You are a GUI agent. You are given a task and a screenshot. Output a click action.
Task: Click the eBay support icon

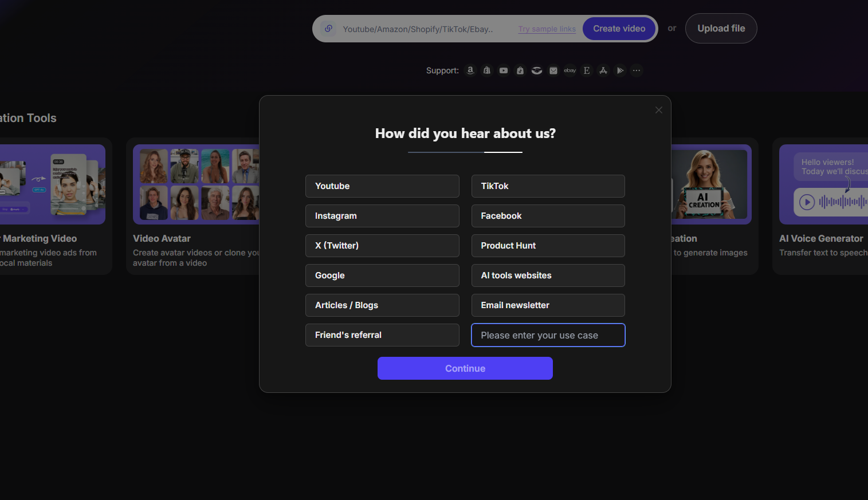pos(570,70)
